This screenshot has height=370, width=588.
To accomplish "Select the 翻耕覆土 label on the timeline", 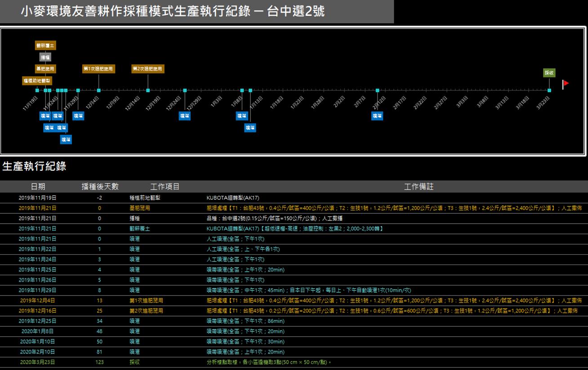I will point(45,45).
